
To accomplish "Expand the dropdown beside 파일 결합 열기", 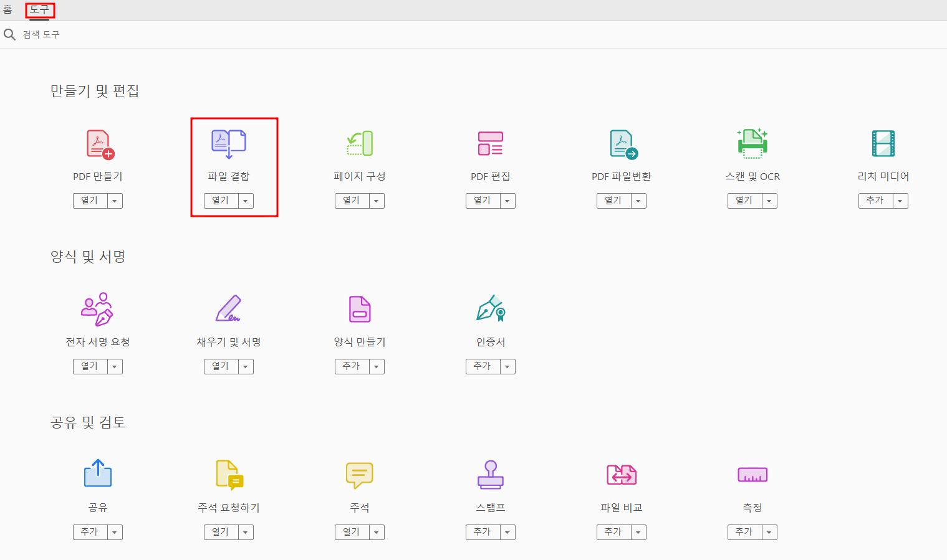I will pyautogui.click(x=246, y=201).
